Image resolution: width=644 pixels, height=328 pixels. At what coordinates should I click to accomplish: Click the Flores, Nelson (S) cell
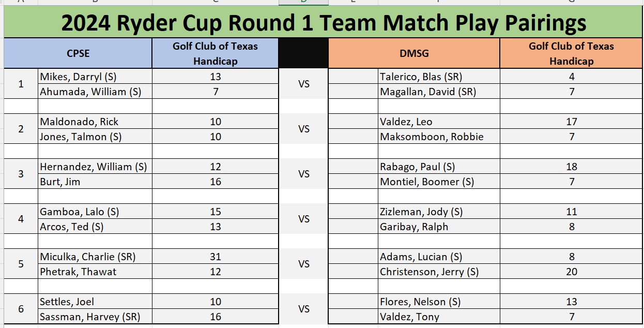439,302
